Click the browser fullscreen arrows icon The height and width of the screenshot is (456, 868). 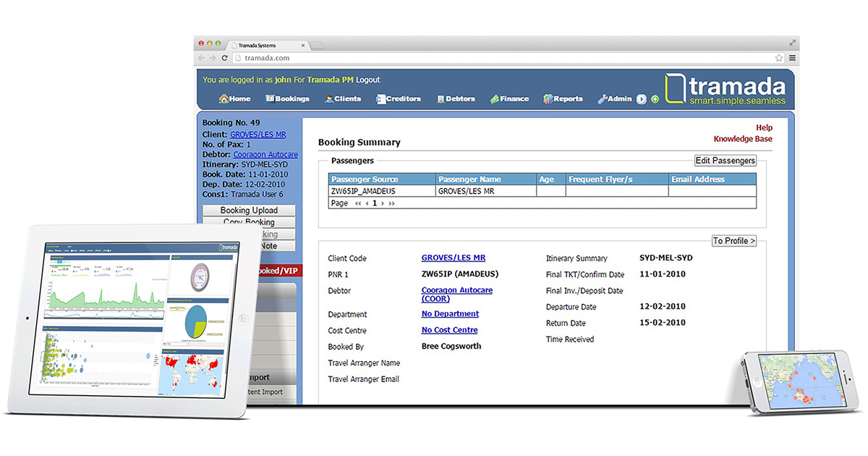(792, 43)
